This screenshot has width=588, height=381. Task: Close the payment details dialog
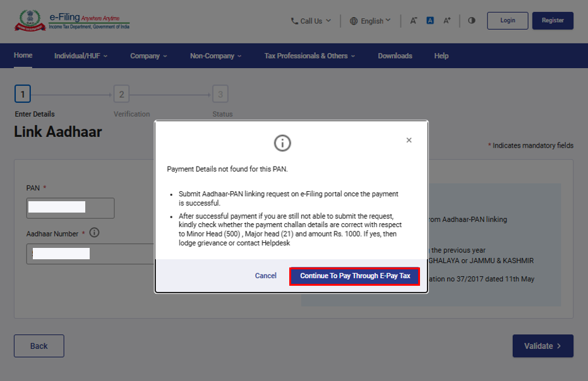pos(409,140)
